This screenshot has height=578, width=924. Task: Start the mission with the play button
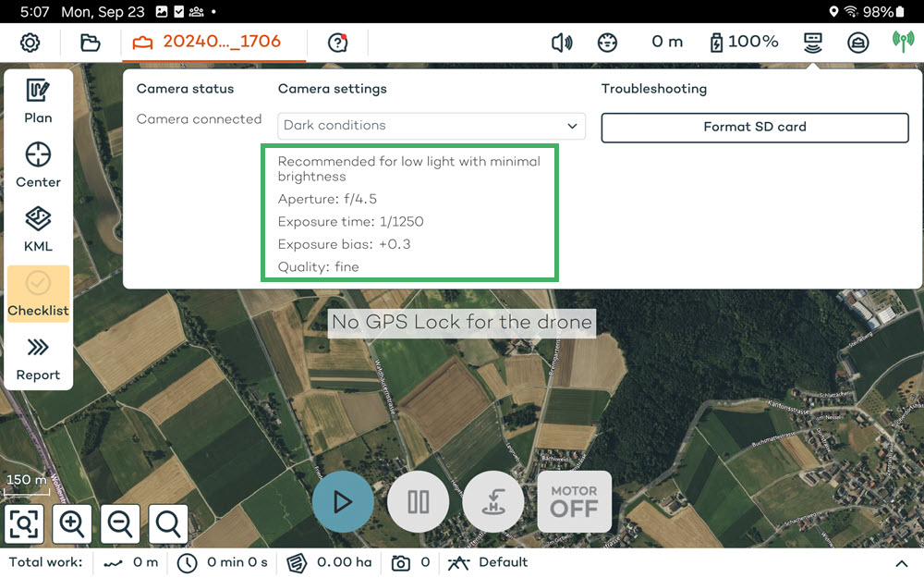(343, 501)
